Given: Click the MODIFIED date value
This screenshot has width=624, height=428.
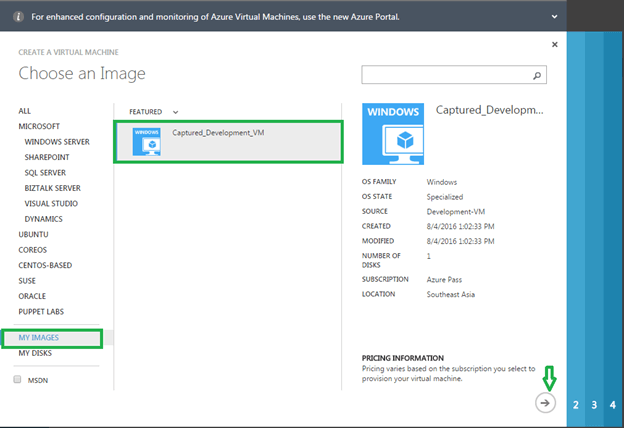Looking at the screenshot, I should [460, 241].
